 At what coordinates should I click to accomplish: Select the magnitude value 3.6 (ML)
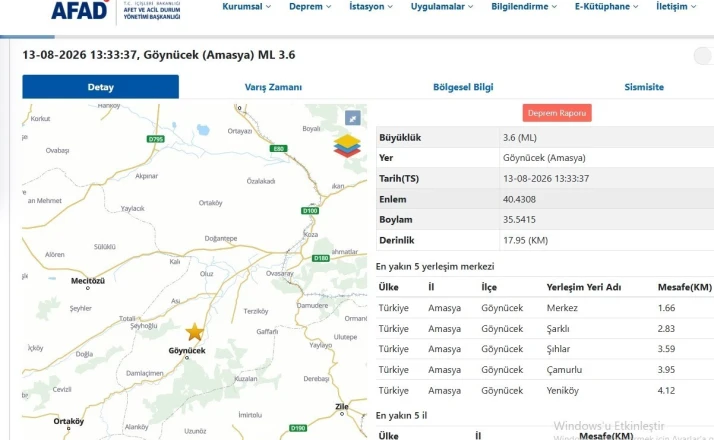pyautogui.click(x=520, y=138)
